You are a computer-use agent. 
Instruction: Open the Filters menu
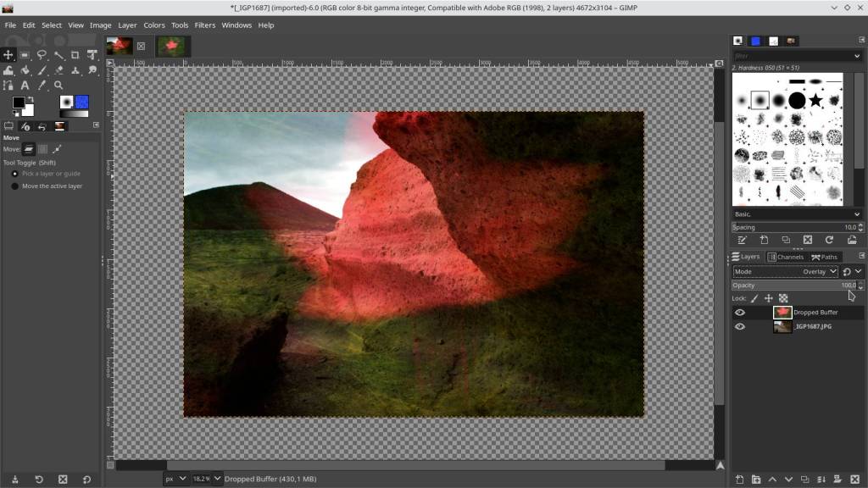[x=204, y=25]
